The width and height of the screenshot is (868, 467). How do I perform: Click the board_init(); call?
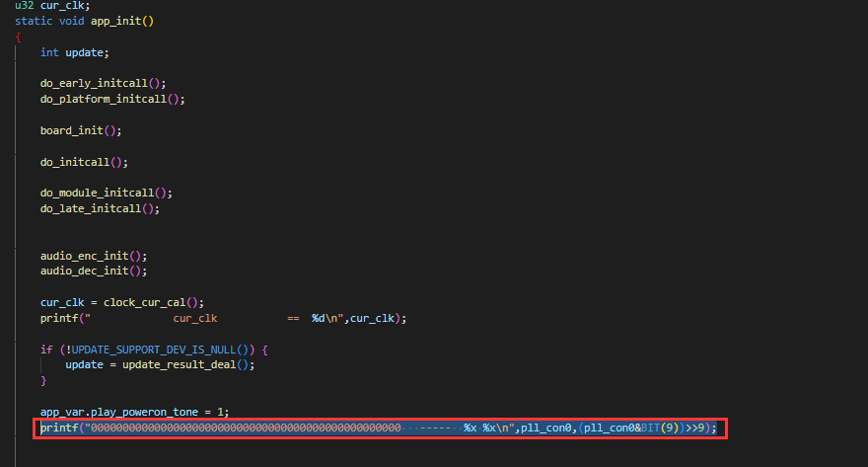tap(81, 130)
